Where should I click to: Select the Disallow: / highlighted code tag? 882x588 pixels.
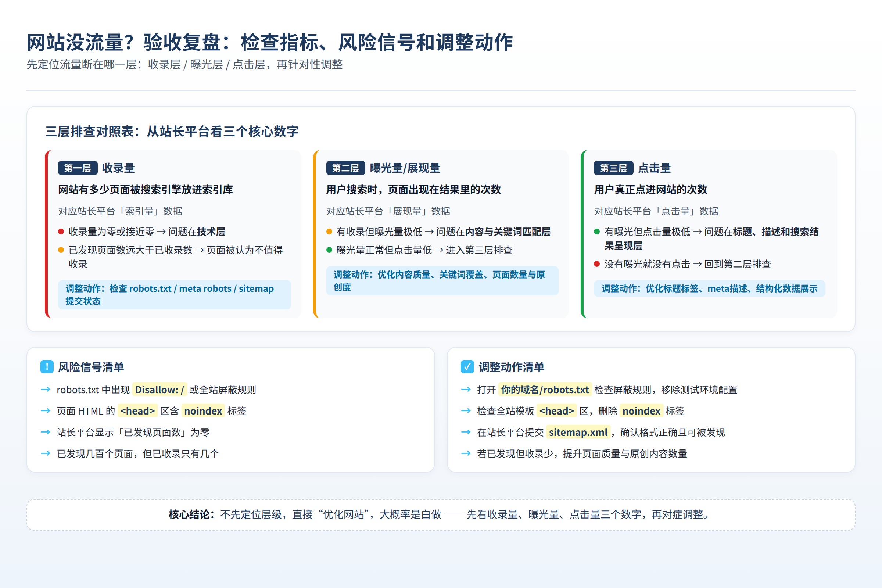pyautogui.click(x=159, y=390)
